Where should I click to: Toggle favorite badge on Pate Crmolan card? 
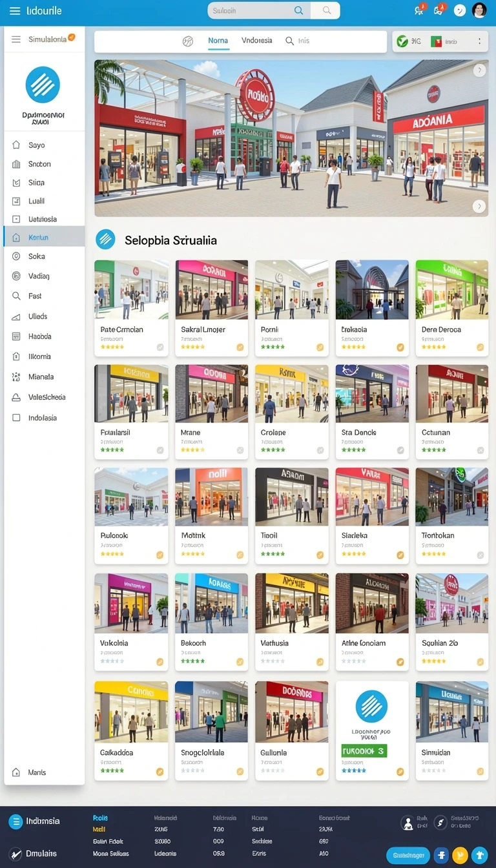(x=160, y=347)
